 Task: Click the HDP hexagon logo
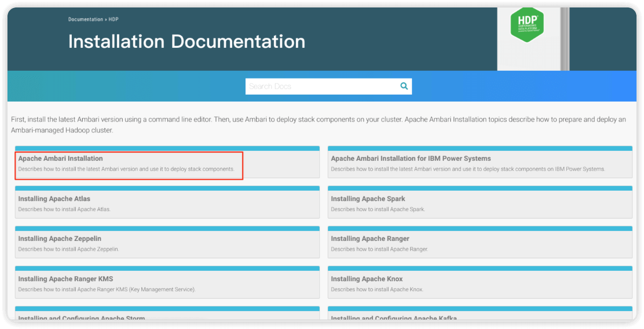[x=527, y=25]
